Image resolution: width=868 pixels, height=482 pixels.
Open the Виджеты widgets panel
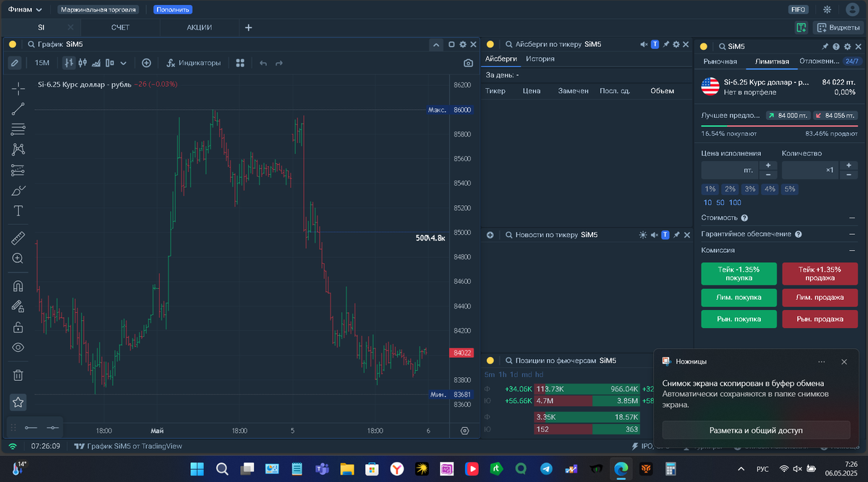click(840, 27)
